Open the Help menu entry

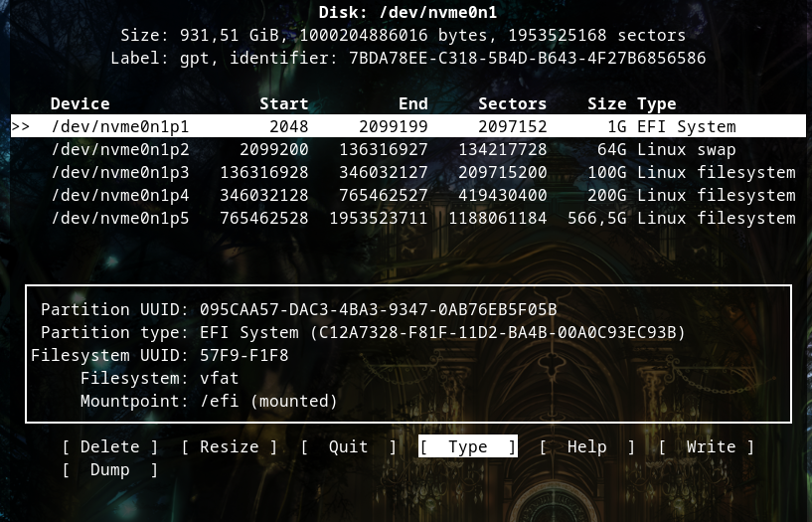(x=586, y=447)
